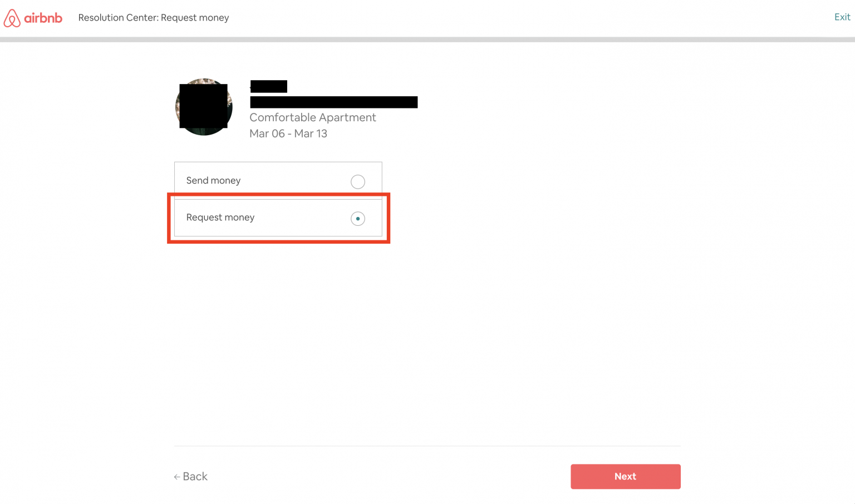Click the Mar 06 - Mar 13 date range
This screenshot has width=855, height=504.
[x=288, y=134]
